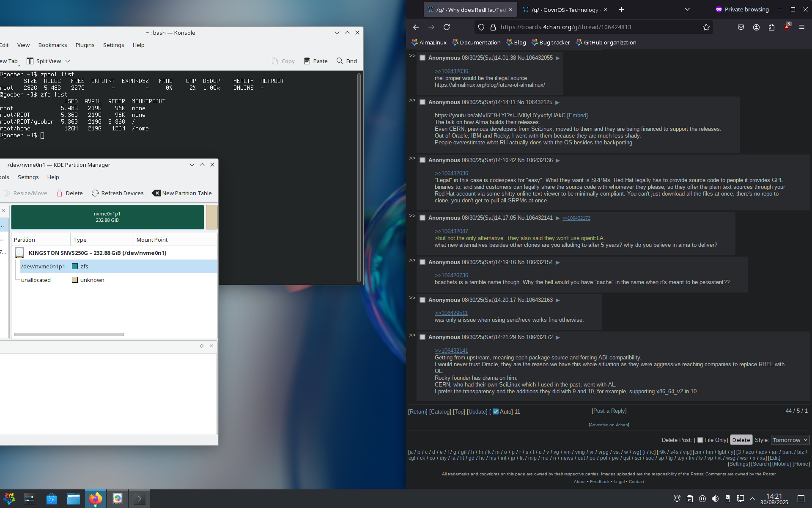Show hidden system tray icons arrow
812x508 pixels.
click(752, 499)
